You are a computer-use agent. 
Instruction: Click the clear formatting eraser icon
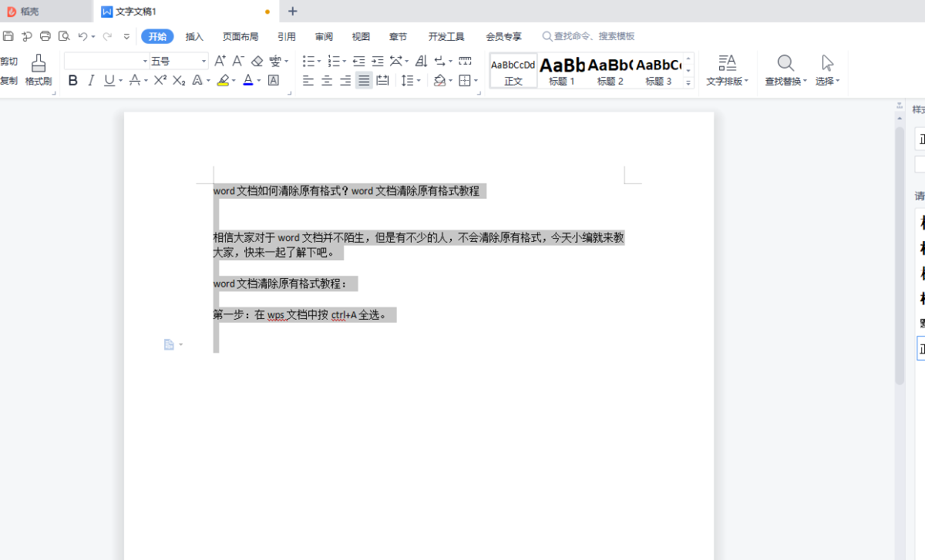click(257, 61)
